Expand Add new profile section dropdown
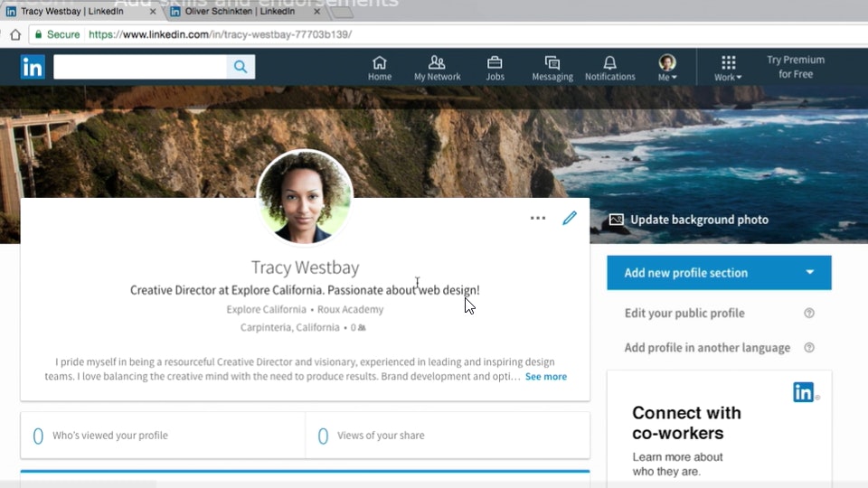868x488 pixels. tap(809, 273)
